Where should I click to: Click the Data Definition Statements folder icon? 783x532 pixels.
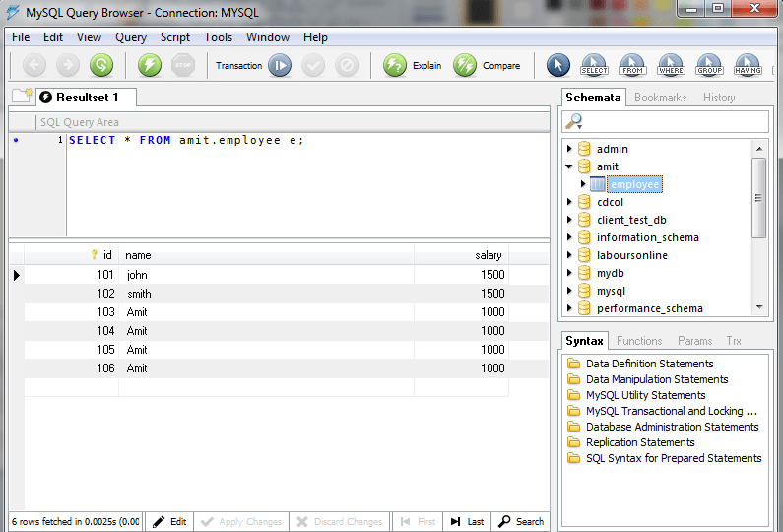pyautogui.click(x=574, y=364)
